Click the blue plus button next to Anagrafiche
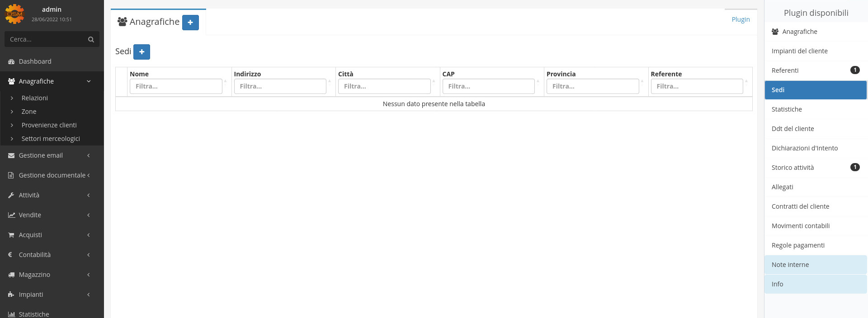Image resolution: width=868 pixels, height=318 pixels. [190, 23]
